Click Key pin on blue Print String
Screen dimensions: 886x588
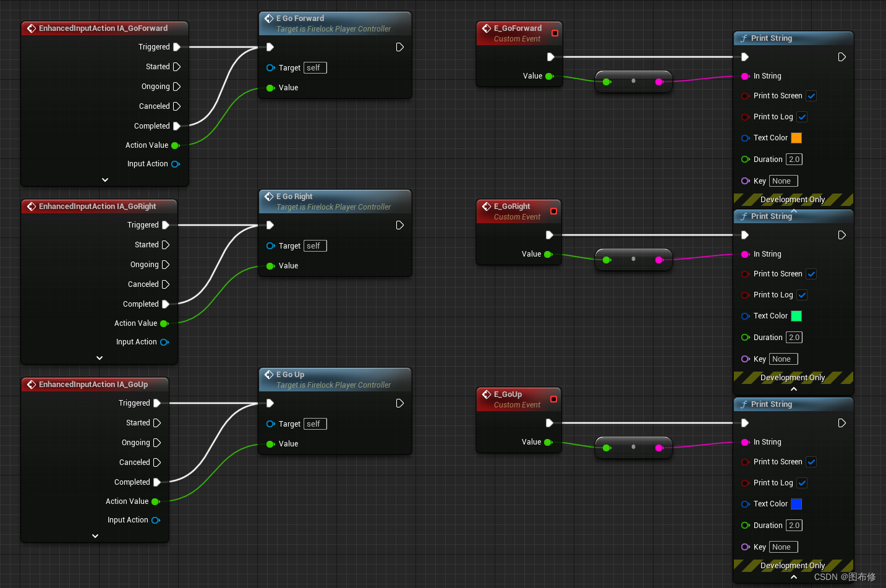point(746,547)
